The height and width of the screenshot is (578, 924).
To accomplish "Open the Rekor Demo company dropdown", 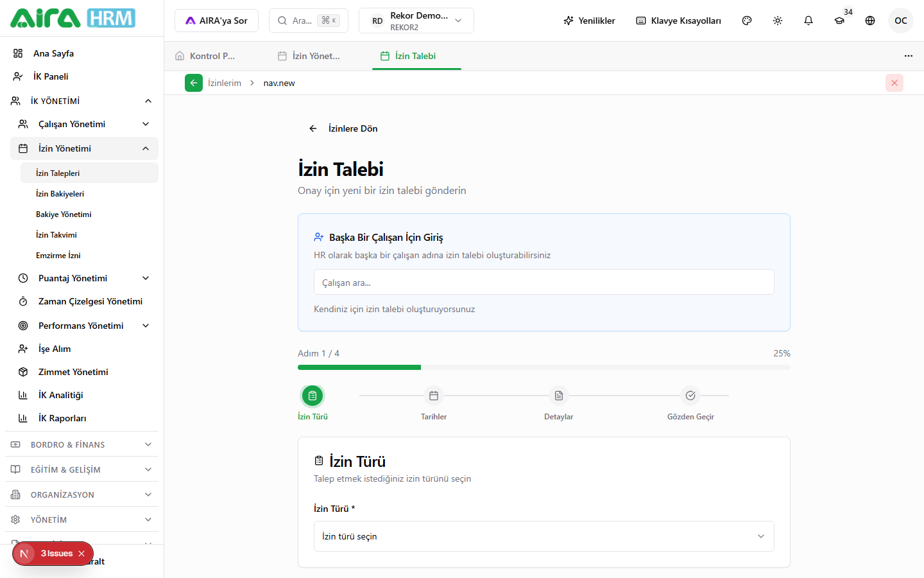I will point(416,21).
